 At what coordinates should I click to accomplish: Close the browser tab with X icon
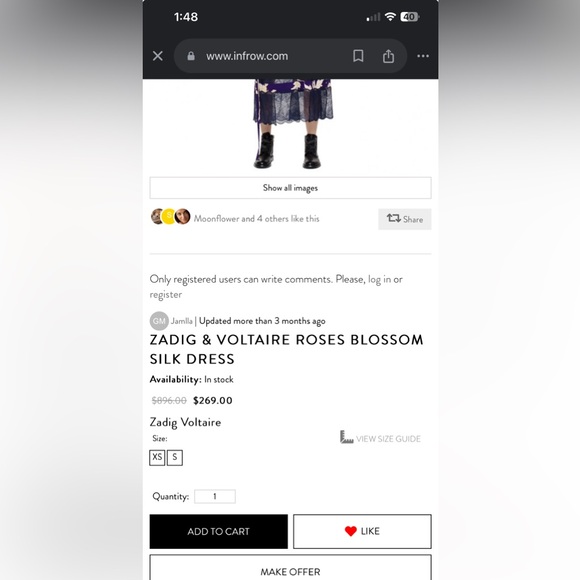point(158,56)
